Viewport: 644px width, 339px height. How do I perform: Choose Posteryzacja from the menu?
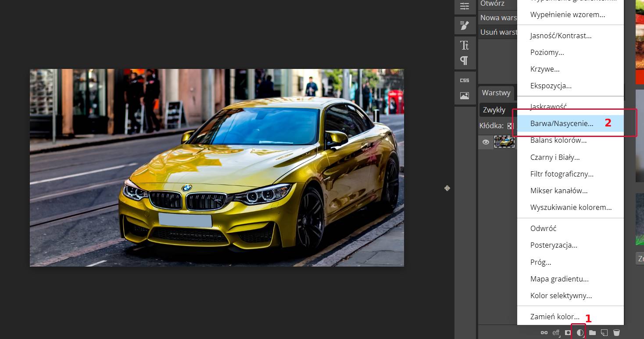click(x=570, y=245)
